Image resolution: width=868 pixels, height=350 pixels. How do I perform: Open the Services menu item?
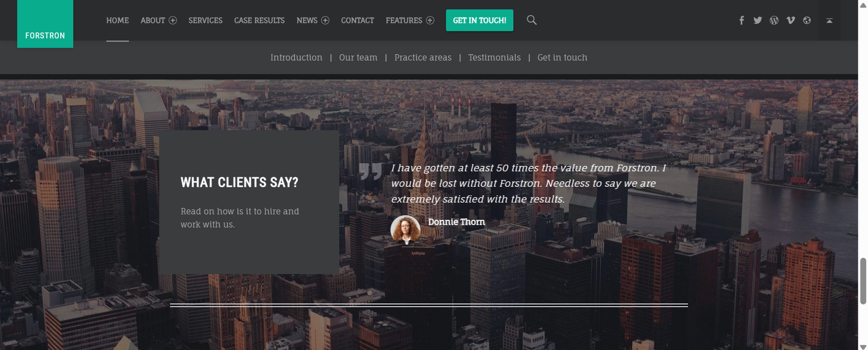pyautogui.click(x=206, y=20)
